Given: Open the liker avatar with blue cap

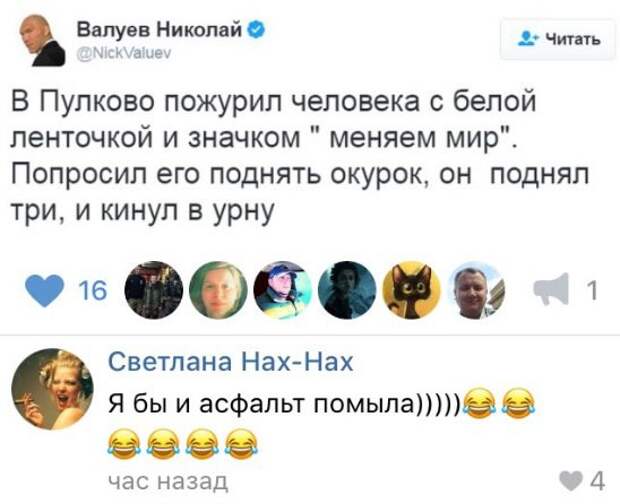Looking at the screenshot, I should click(283, 290).
